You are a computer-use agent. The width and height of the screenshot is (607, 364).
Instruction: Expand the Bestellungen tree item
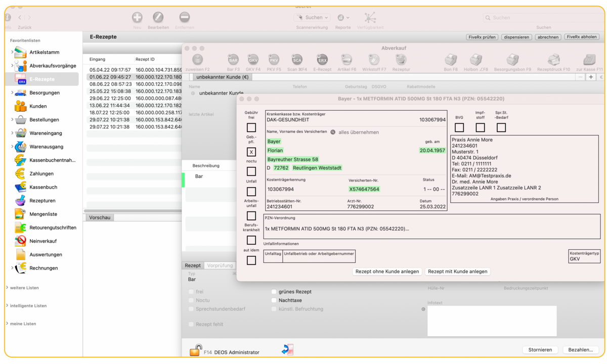coord(12,120)
